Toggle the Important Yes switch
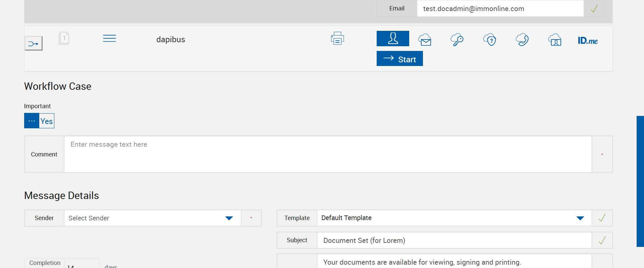 pos(39,121)
